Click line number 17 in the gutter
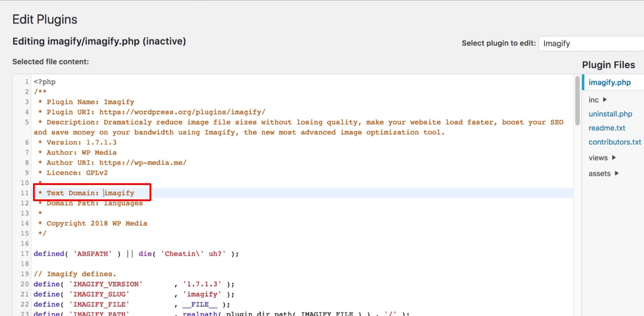 pos(25,254)
